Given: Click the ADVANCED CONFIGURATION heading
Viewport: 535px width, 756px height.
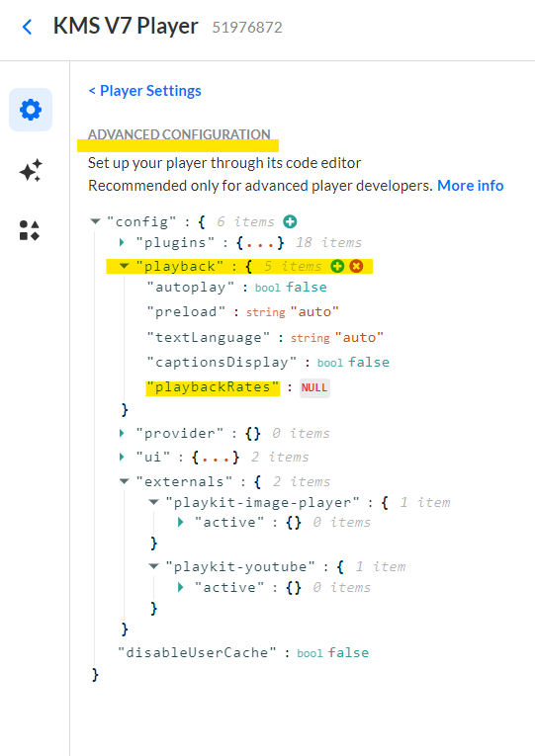Looking at the screenshot, I should (179, 134).
